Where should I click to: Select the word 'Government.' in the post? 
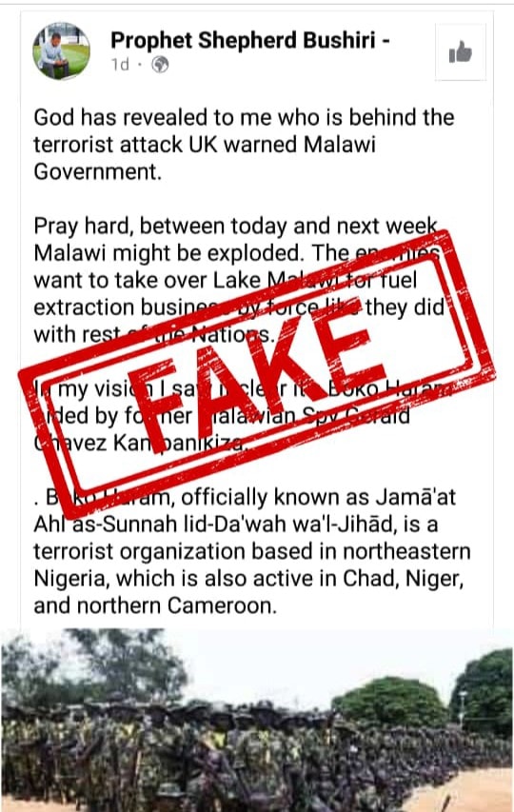[98, 172]
